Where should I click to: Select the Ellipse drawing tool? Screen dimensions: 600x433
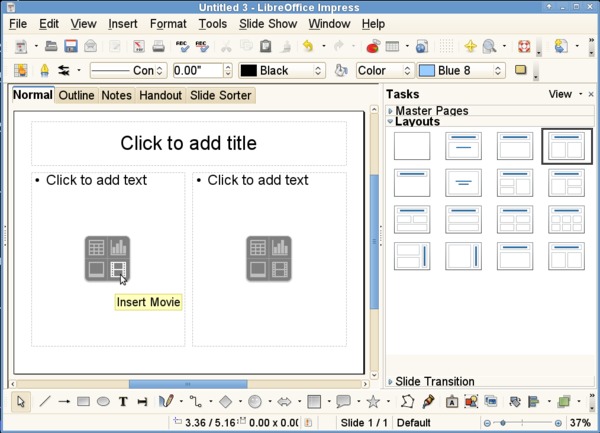point(103,402)
